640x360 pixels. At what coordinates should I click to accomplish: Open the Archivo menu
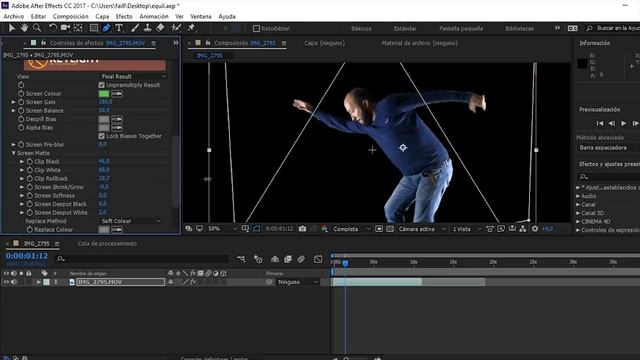[x=13, y=16]
